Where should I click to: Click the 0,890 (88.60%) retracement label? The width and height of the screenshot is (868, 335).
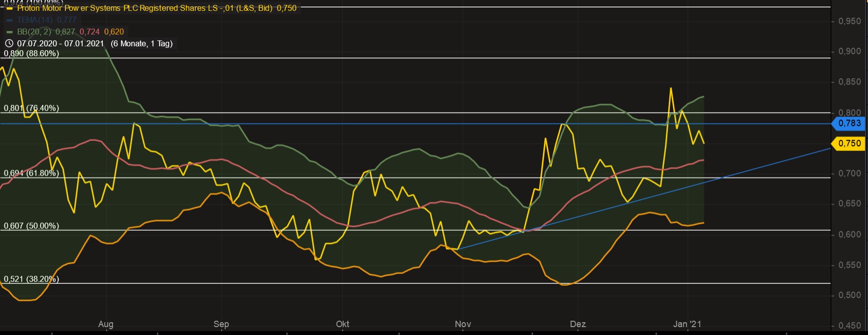31,53
